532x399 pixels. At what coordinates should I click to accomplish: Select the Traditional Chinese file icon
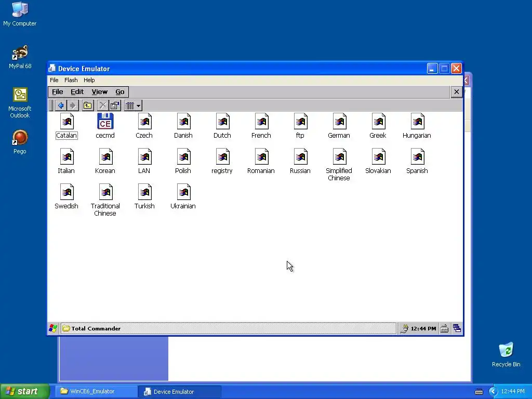[106, 192]
